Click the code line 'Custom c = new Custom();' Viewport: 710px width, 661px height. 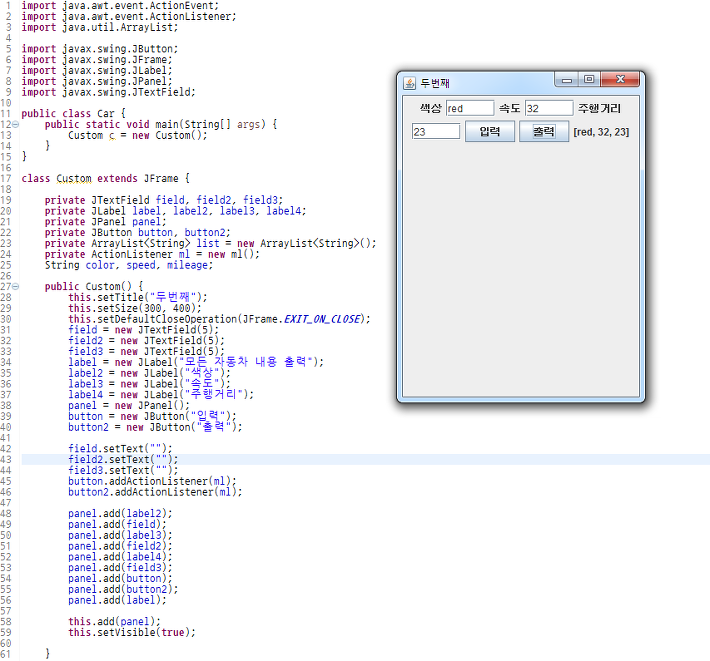coord(138,135)
